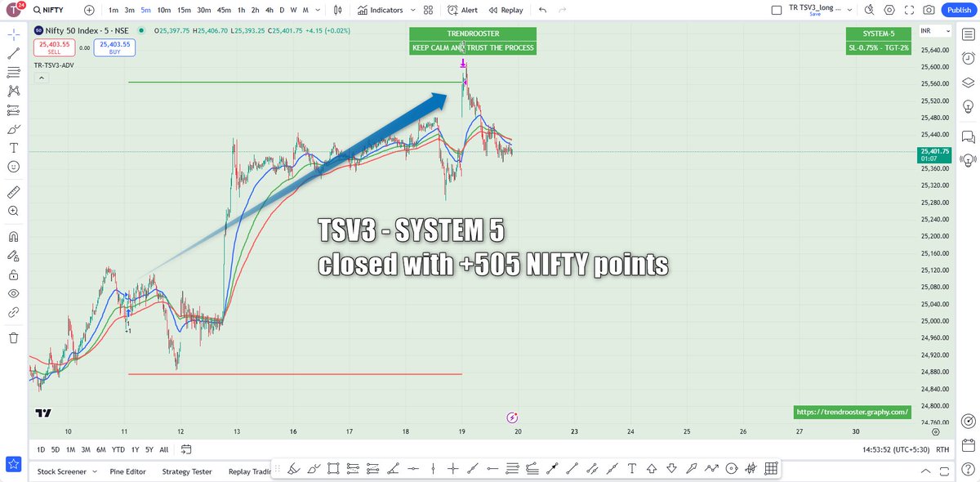Screen dimensions: 980x482
Task: Open the Indicators dialog
Action: click(x=381, y=10)
